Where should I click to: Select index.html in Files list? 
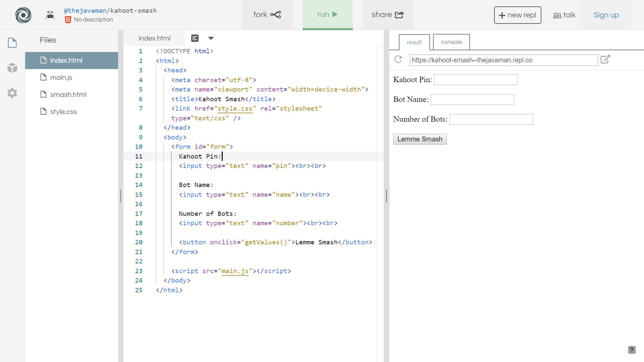tap(71, 60)
